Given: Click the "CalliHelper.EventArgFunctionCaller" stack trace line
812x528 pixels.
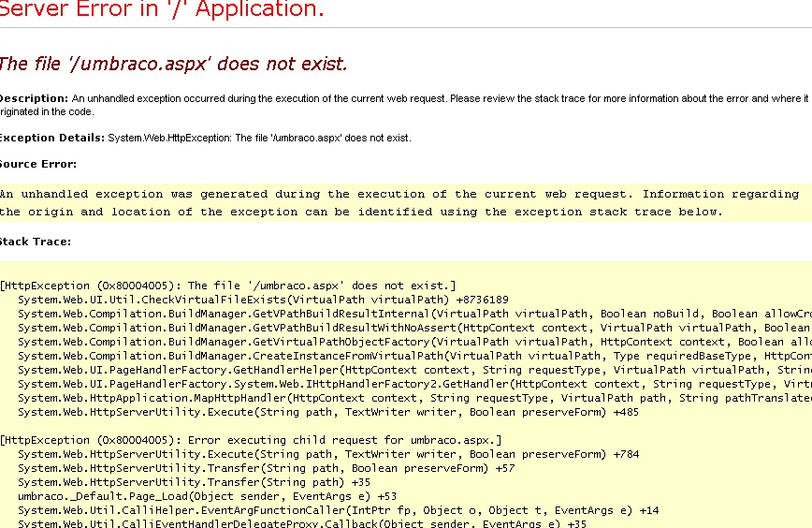Looking at the screenshot, I should 338,510.
